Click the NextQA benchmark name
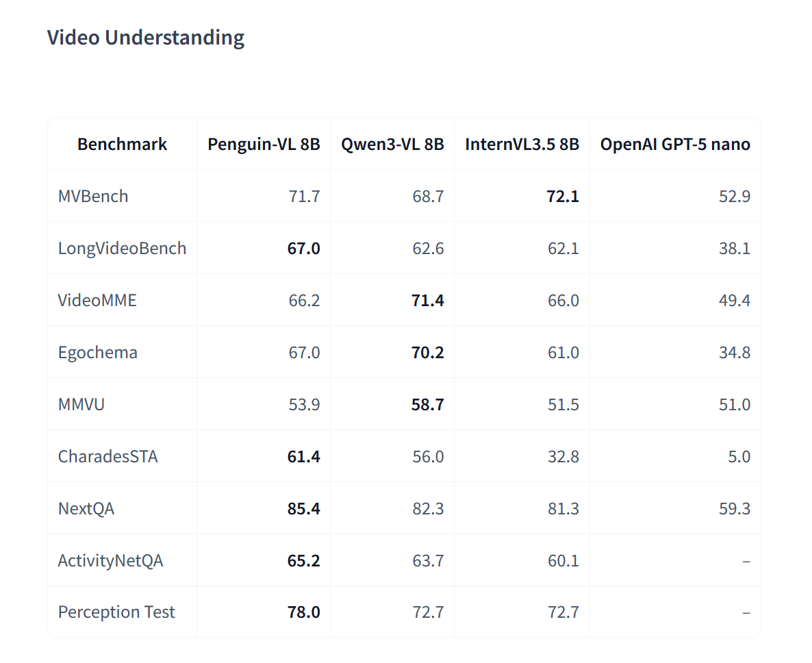 tap(86, 509)
